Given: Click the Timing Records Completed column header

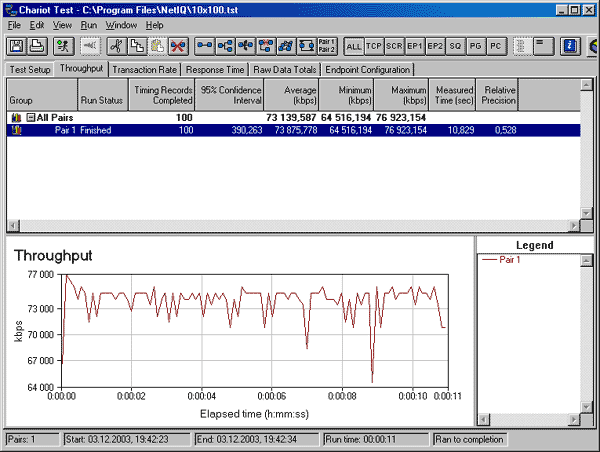Looking at the screenshot, I should 162,95.
